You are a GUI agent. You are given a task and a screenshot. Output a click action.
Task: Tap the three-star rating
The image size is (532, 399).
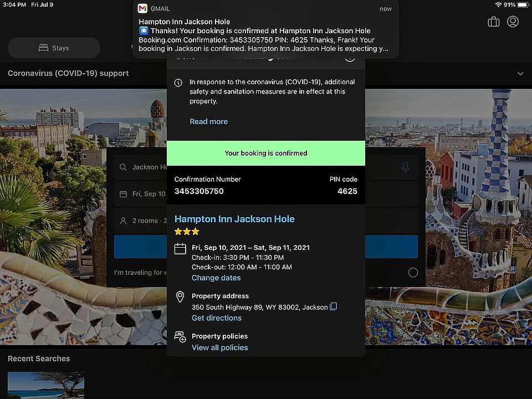tap(187, 232)
